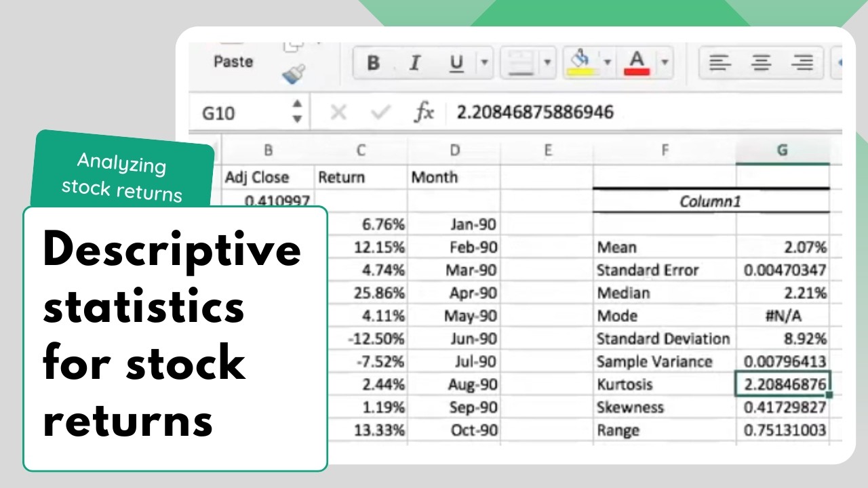Select column B header
Viewport: 868px width, 488px height.
tap(268, 151)
